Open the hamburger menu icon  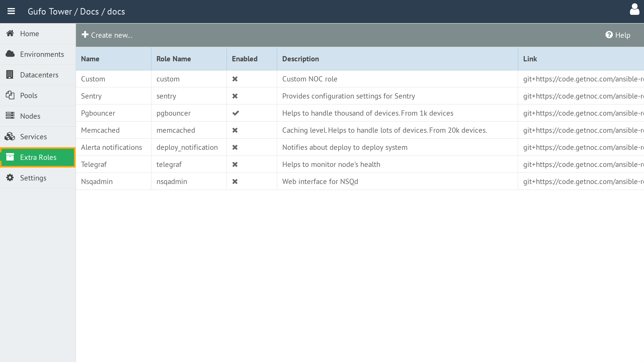[x=11, y=11]
